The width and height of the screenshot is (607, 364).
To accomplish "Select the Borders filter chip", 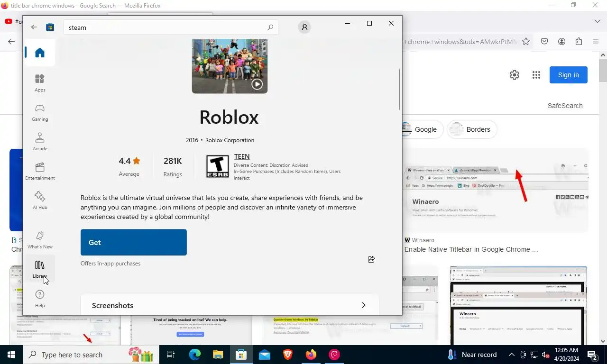I will 472,129.
